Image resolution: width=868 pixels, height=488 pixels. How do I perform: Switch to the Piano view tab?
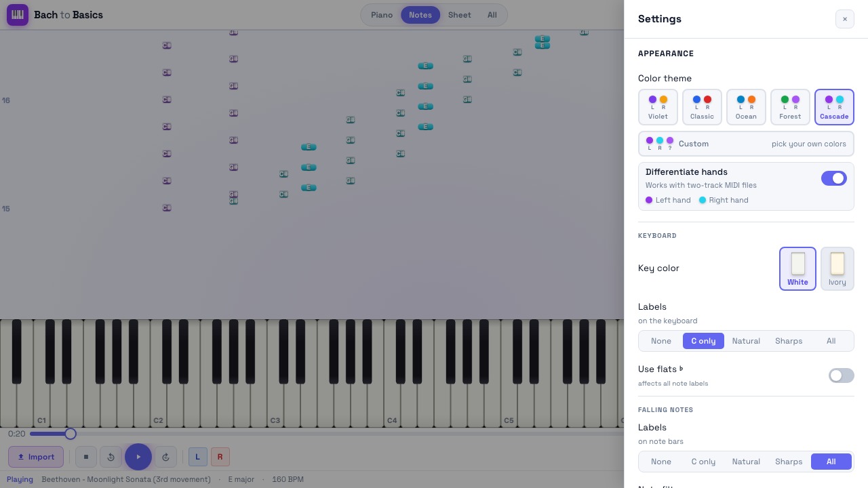382,15
